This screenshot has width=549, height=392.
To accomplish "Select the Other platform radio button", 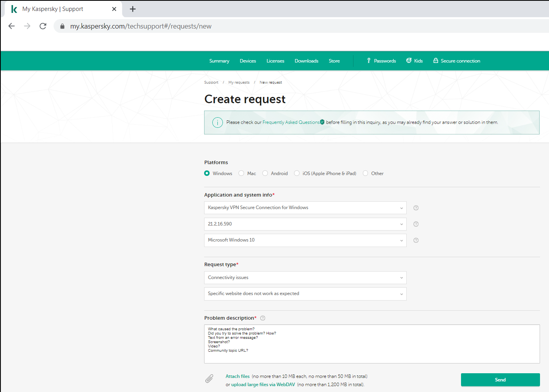I will pyautogui.click(x=365, y=173).
